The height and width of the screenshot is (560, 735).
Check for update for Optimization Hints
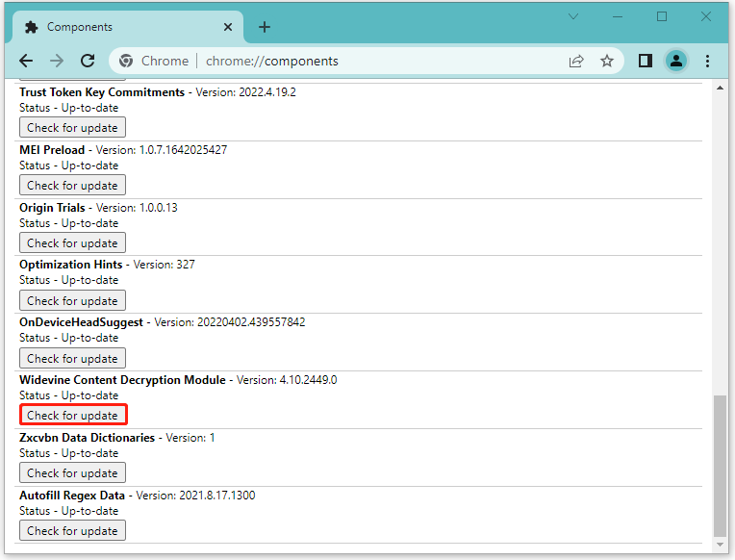click(x=73, y=300)
